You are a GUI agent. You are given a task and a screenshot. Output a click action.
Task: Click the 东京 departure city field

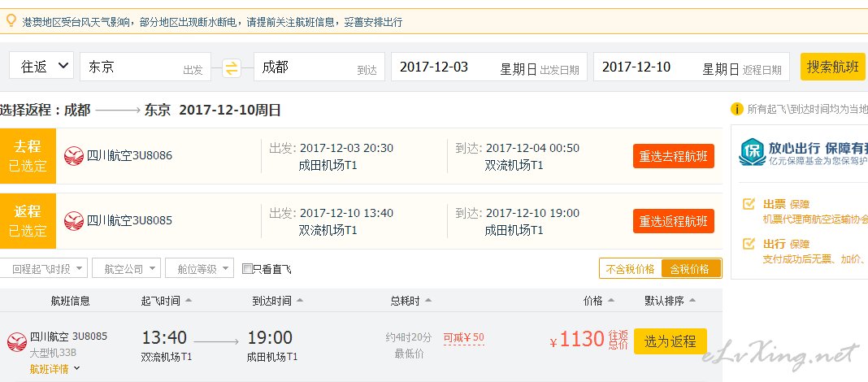click(145, 67)
